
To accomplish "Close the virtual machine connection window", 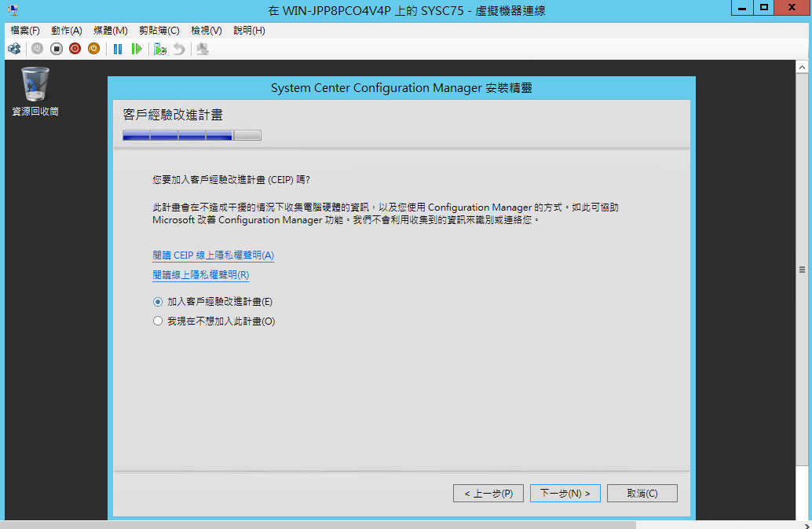I will click(x=792, y=8).
